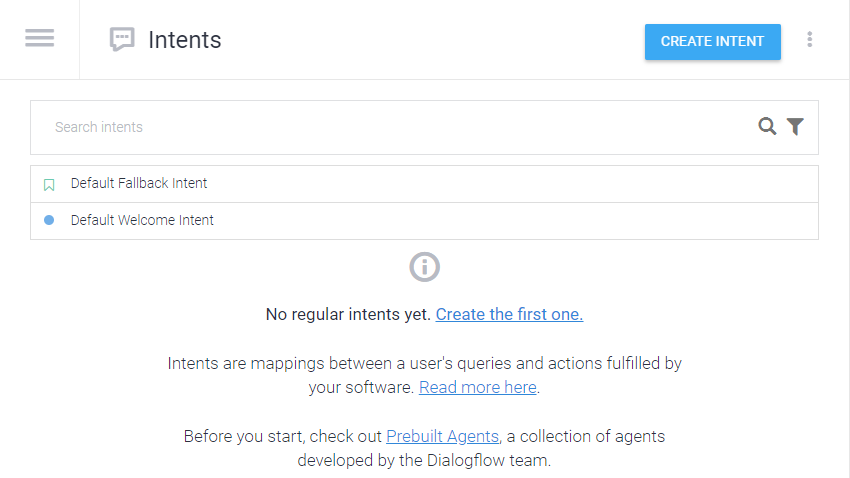The width and height of the screenshot is (850, 478).
Task: Click the Intents page title
Action: coord(185,40)
